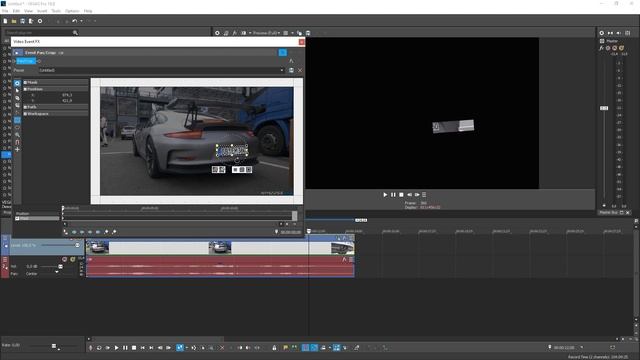Open the View menu

[x=29, y=11]
